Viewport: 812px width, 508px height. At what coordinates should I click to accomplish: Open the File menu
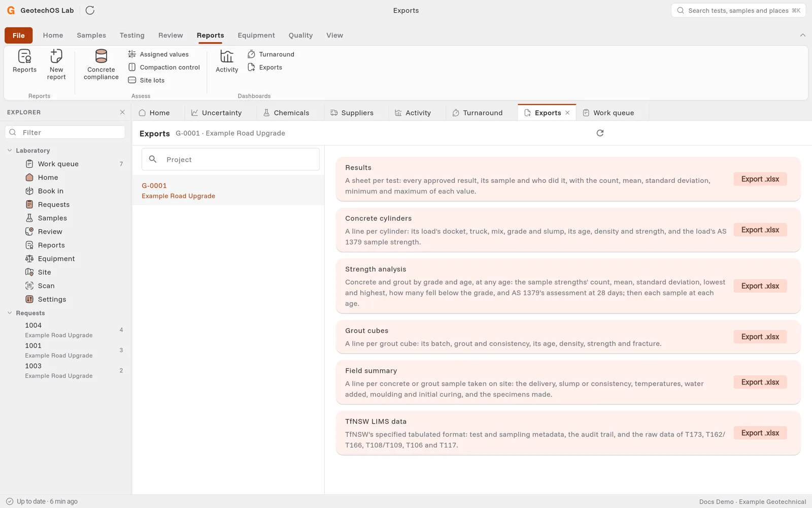19,35
